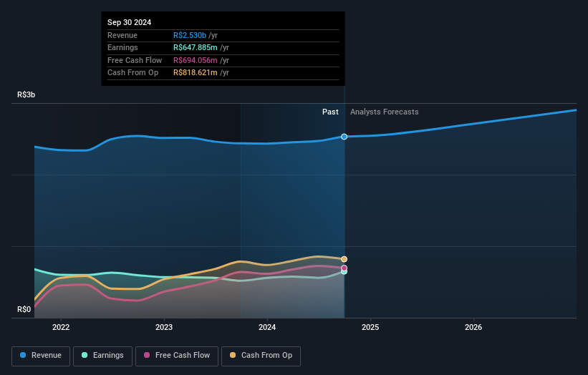Click the 2023 x-axis label

point(164,328)
